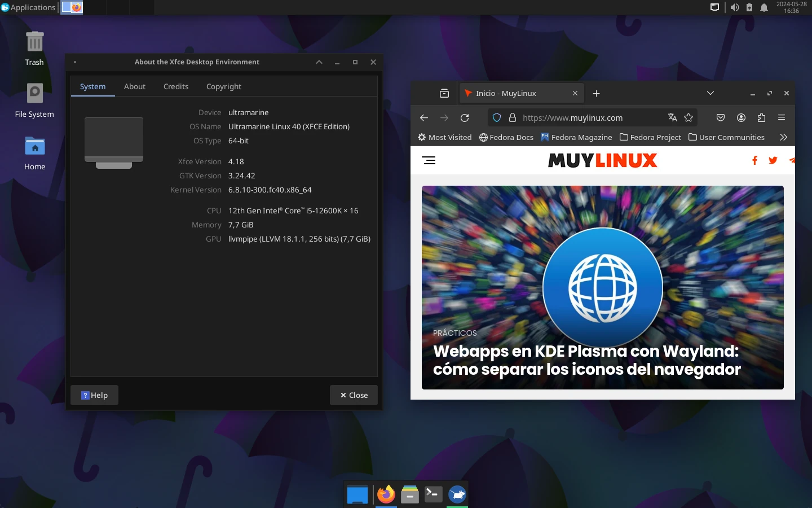Open window menu dot in About Xfce titlebar
Image resolution: width=812 pixels, height=508 pixels.
pos(74,62)
